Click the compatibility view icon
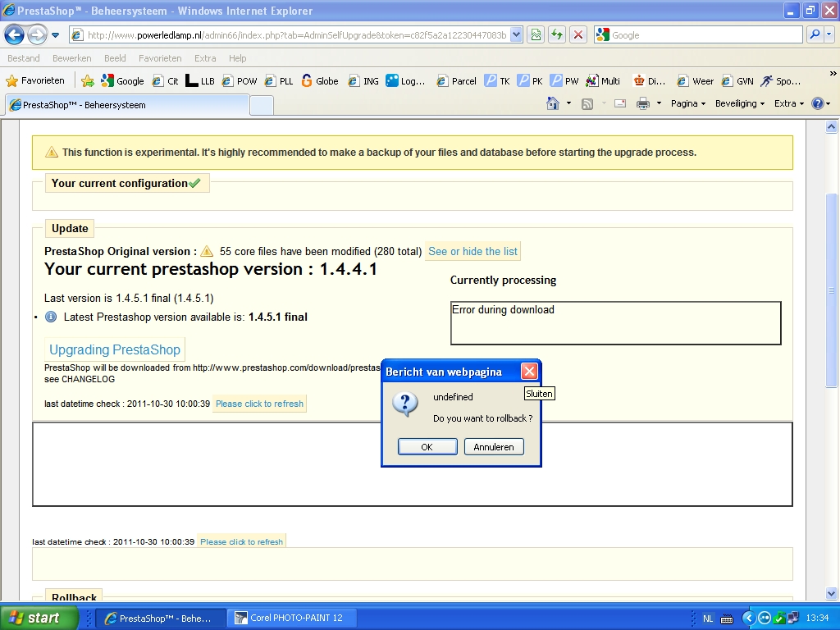The image size is (840, 630). (536, 35)
